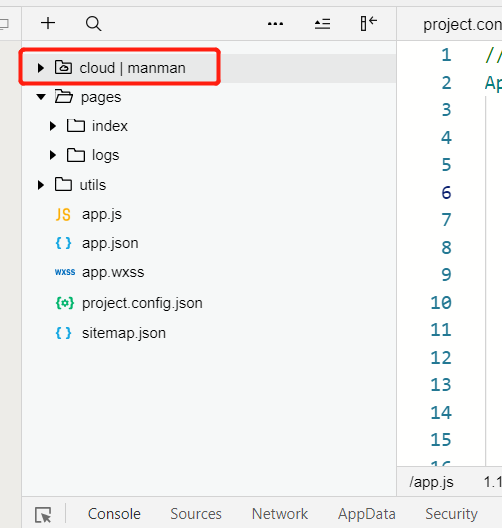Open search with the magnifier icon
Screen dimensions: 502x528
(x=93, y=24)
